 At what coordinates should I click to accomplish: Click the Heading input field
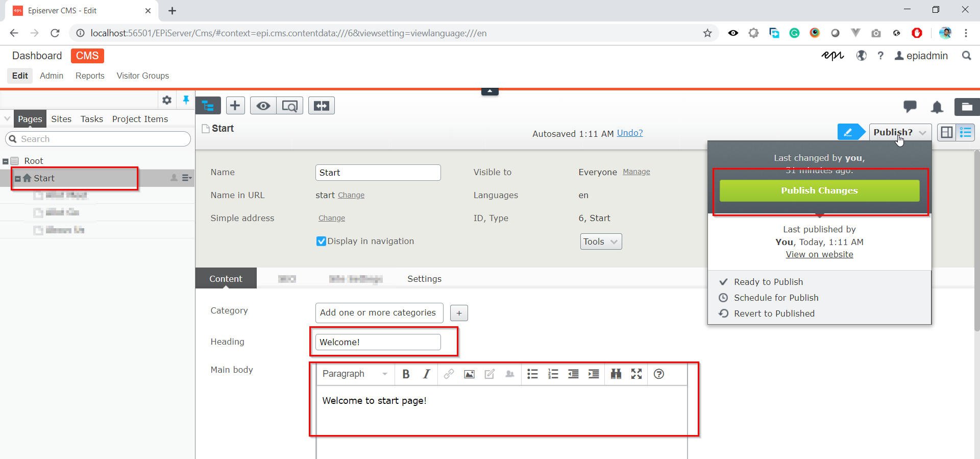[x=378, y=342]
